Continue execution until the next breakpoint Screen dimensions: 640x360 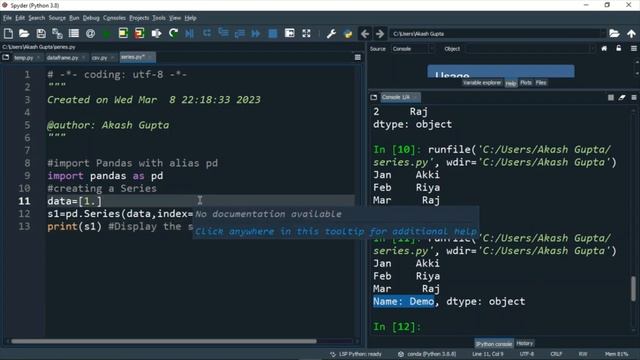tap(256, 33)
